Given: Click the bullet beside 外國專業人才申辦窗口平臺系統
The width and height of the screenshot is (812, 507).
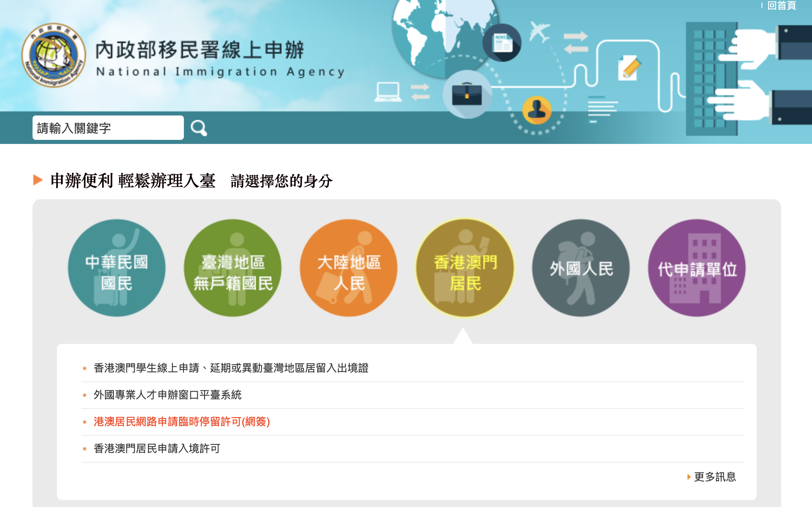Looking at the screenshot, I should click(x=84, y=394).
